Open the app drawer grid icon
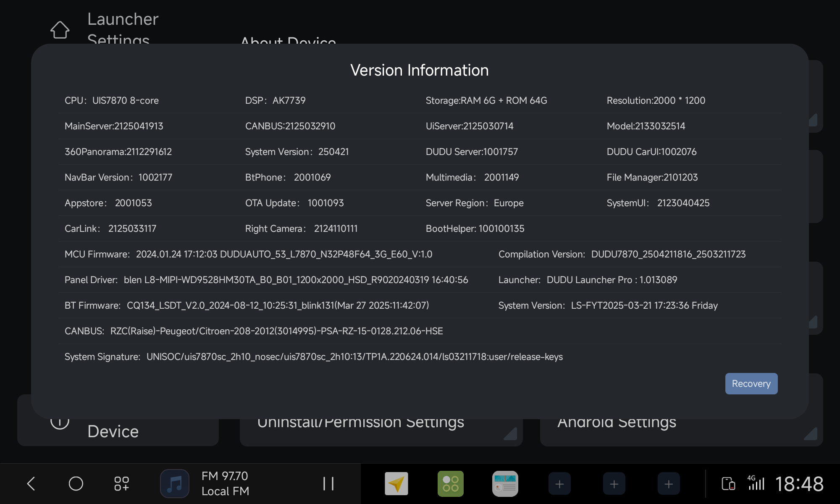 pos(122,483)
